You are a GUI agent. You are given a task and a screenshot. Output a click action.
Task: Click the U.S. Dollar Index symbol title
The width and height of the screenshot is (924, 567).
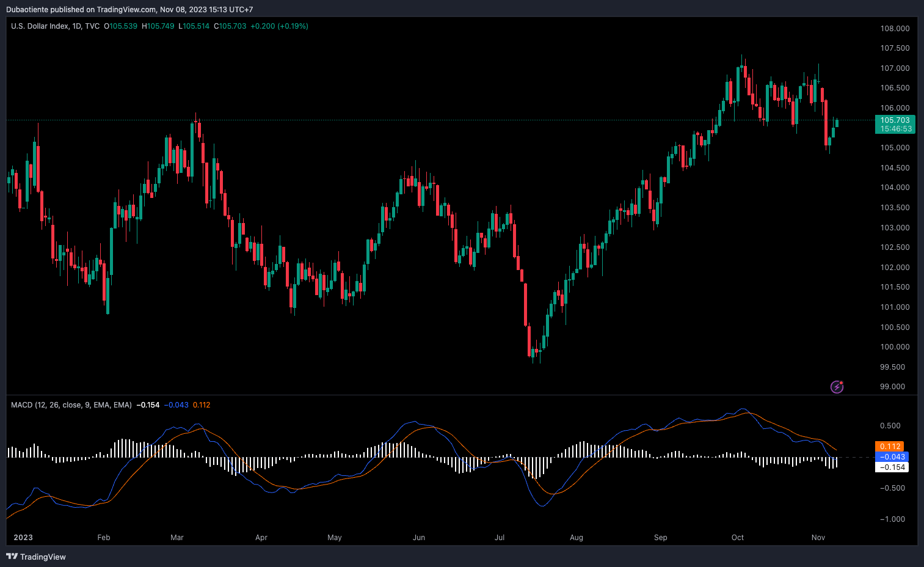click(40, 26)
